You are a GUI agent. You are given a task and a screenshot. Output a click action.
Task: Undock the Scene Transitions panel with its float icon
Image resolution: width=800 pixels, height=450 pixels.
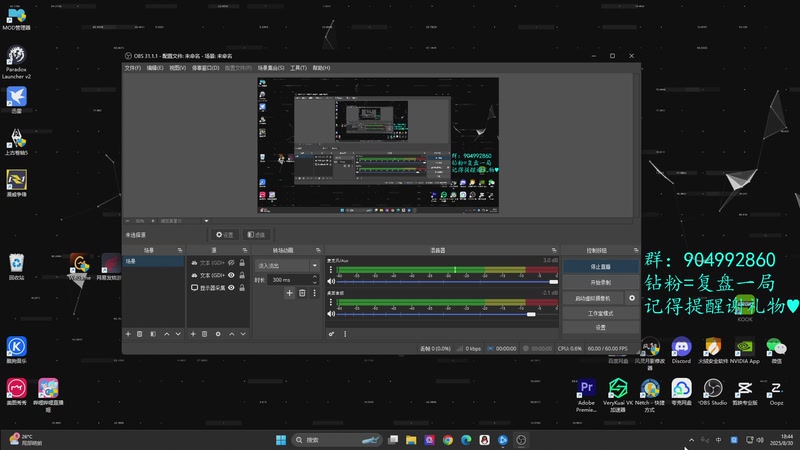[x=318, y=250]
